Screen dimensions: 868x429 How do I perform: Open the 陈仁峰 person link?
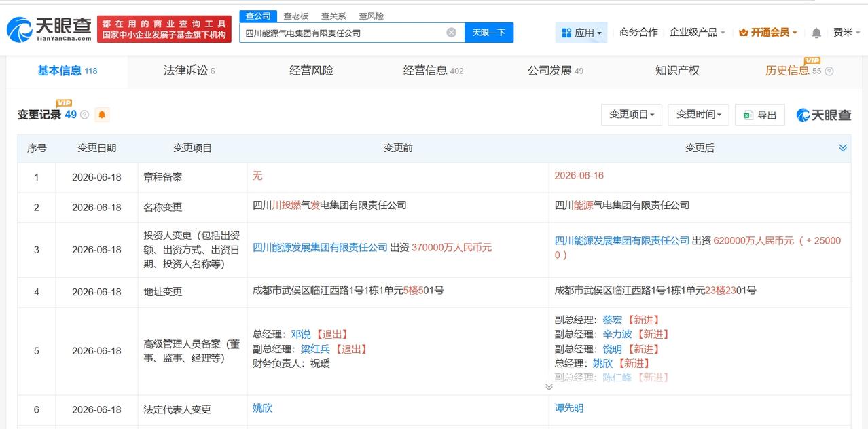(x=617, y=377)
